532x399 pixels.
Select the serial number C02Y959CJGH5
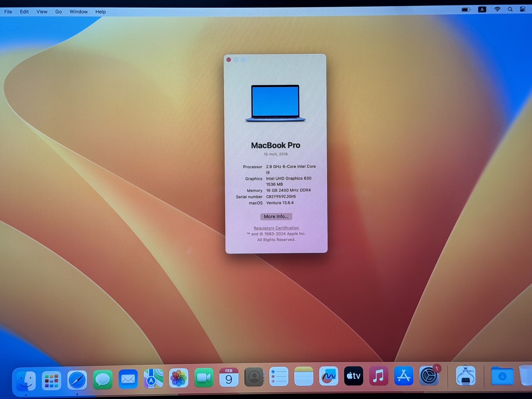[281, 197]
